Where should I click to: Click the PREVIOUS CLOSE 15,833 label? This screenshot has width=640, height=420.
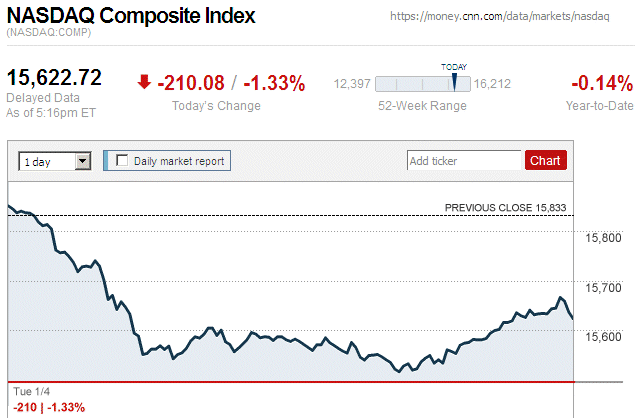[505, 208]
